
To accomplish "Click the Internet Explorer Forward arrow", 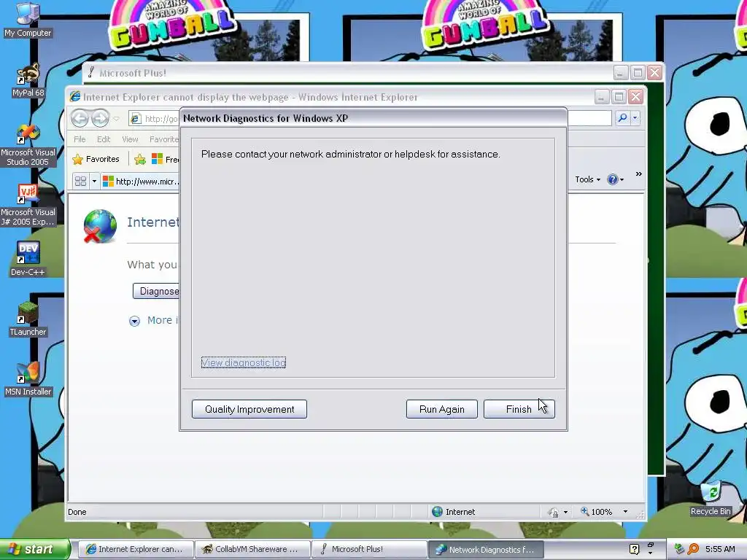I will coord(100,118).
